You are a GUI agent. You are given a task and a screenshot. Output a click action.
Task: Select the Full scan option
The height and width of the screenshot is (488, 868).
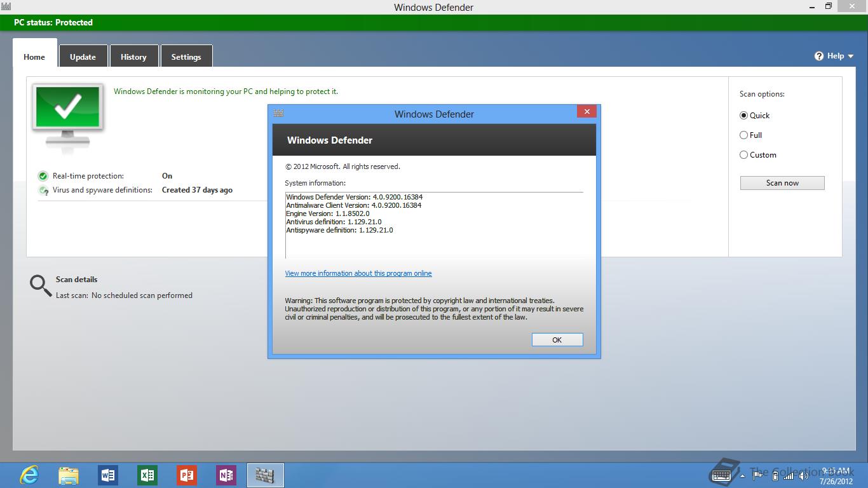(x=750, y=135)
